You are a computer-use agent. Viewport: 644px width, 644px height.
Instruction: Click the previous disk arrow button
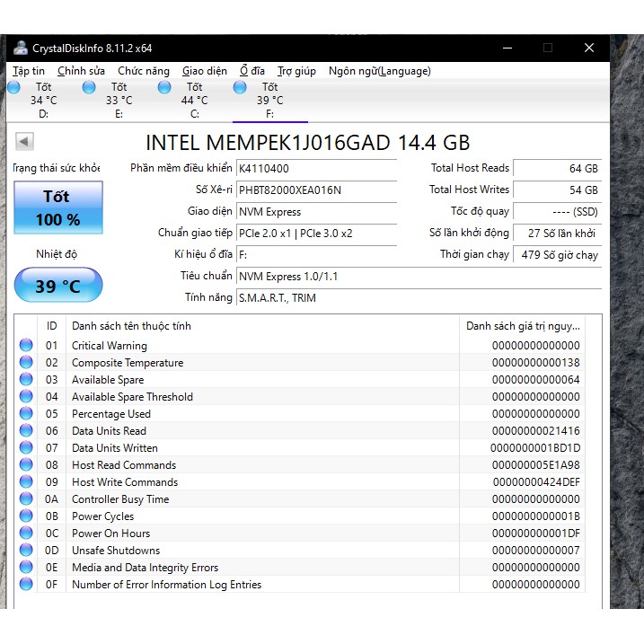pyautogui.click(x=25, y=142)
